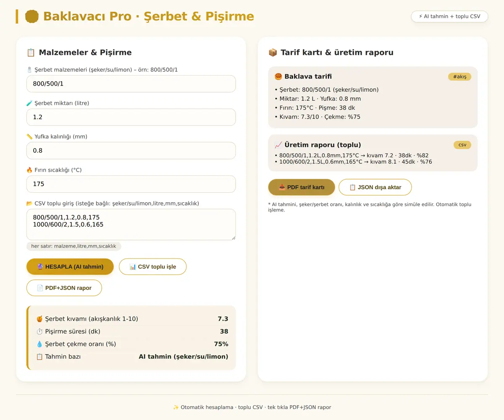
Task: Focus the fırın sıcaklığı (°C) field
Action: (131, 184)
